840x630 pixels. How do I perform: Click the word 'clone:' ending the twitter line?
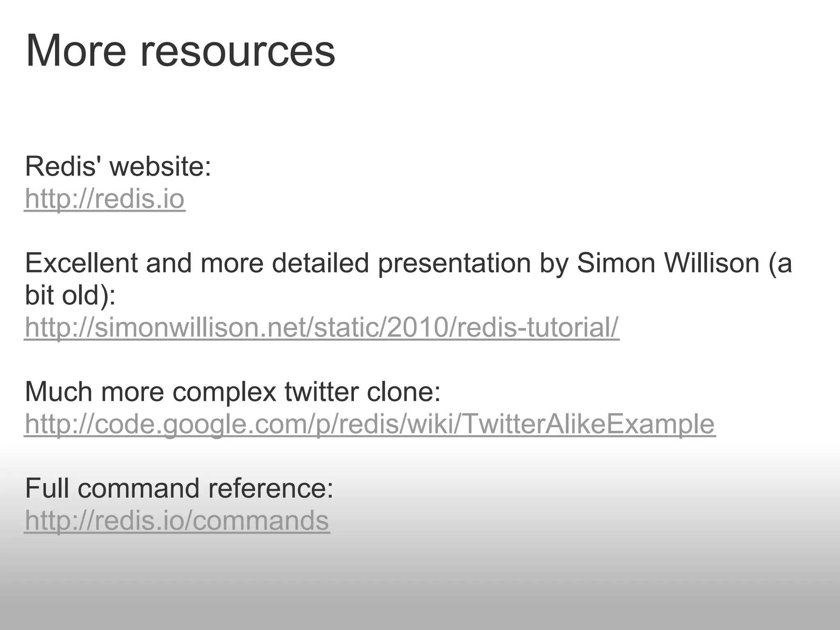click(x=404, y=393)
